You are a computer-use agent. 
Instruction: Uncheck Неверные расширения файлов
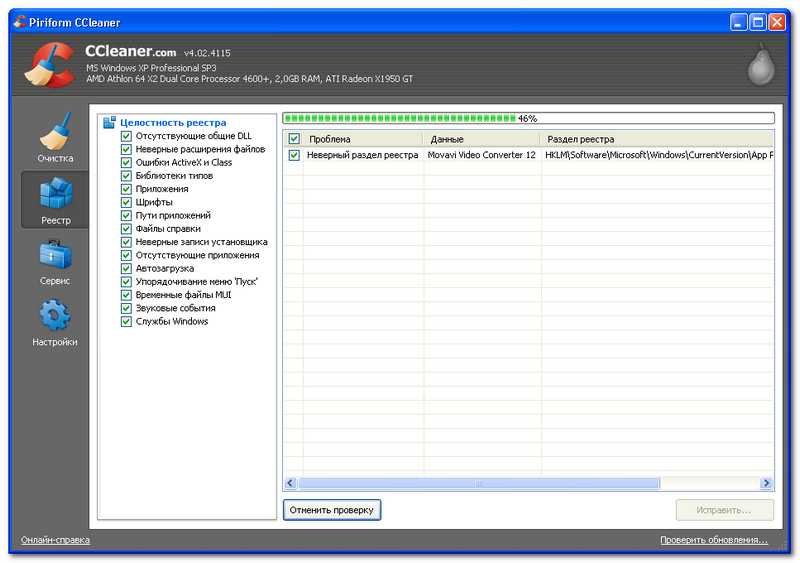click(x=126, y=150)
